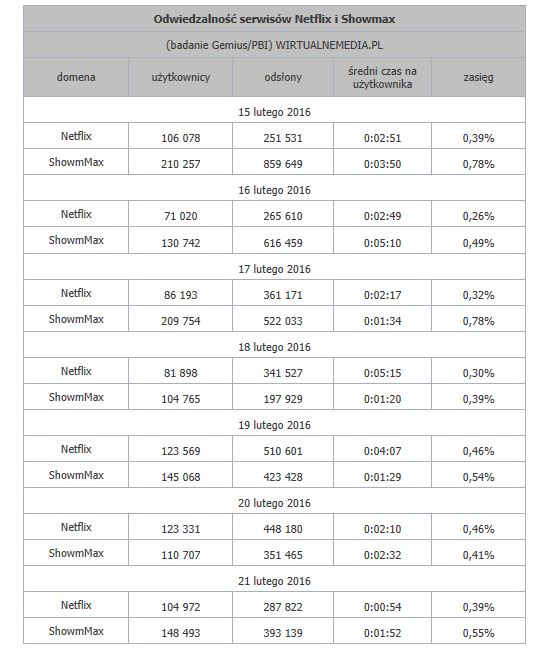
Task: Click Netflix average time 0:05:15
Action: coord(382,373)
